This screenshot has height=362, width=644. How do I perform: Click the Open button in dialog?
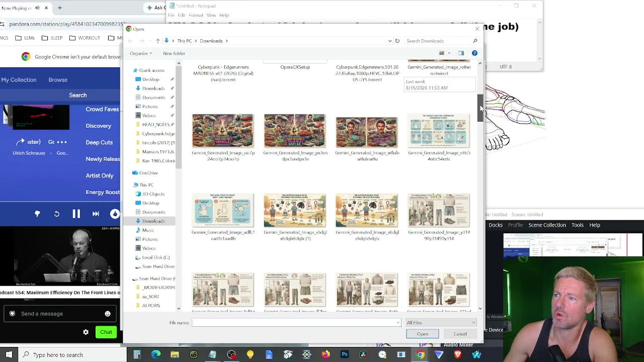coord(423,334)
